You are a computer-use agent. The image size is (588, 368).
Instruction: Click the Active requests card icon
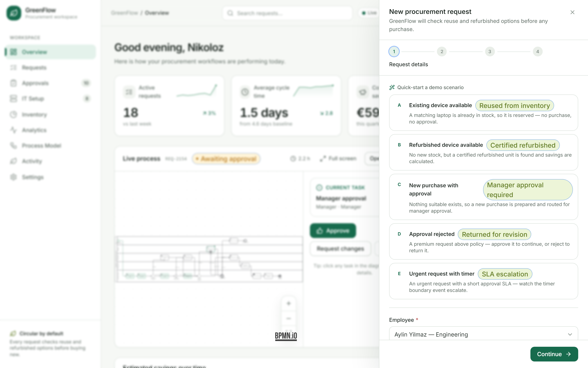(x=129, y=92)
